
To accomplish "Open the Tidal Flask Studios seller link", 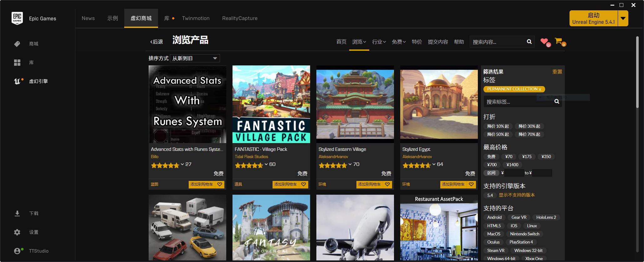I will tap(251, 157).
